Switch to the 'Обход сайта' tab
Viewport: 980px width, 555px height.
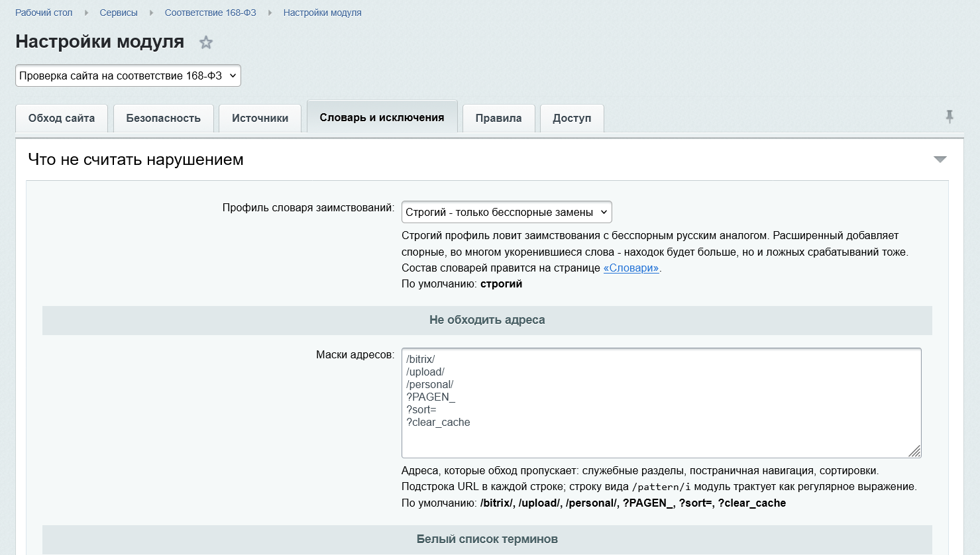pyautogui.click(x=62, y=119)
